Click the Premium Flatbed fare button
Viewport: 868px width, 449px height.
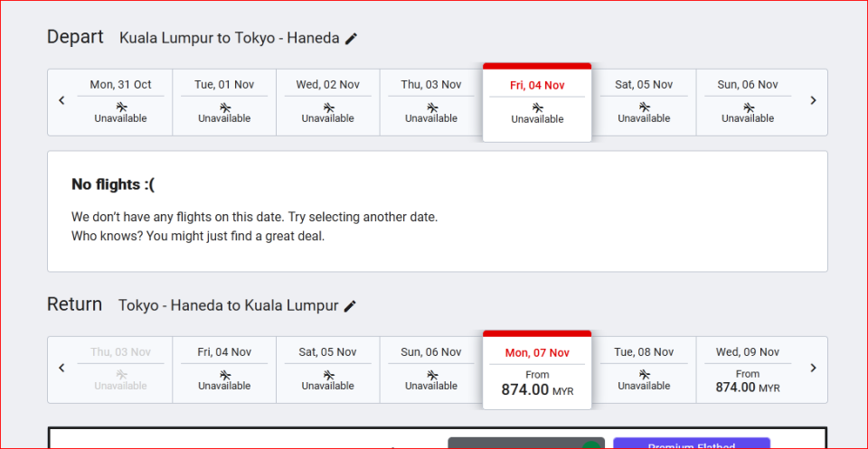(692, 444)
